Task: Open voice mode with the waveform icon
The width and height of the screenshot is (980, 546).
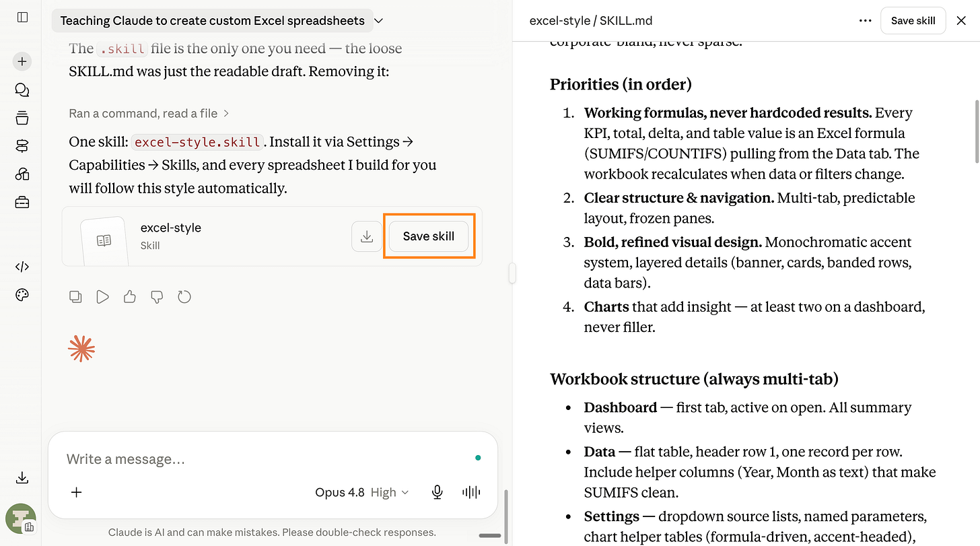Action: 471,492
